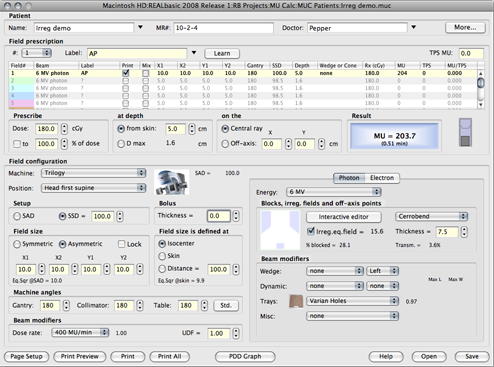The image size is (494, 367).
Task: Select Skin field size definition
Action: 162,256
